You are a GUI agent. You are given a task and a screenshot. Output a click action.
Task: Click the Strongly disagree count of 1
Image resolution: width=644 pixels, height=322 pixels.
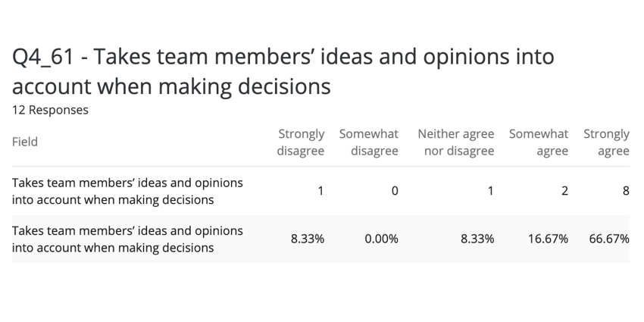(x=320, y=191)
